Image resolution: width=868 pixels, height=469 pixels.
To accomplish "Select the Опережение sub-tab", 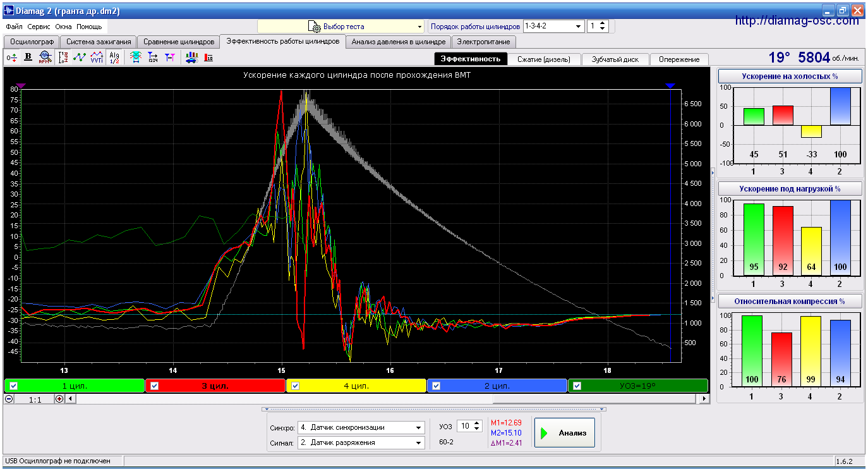I will point(679,59).
